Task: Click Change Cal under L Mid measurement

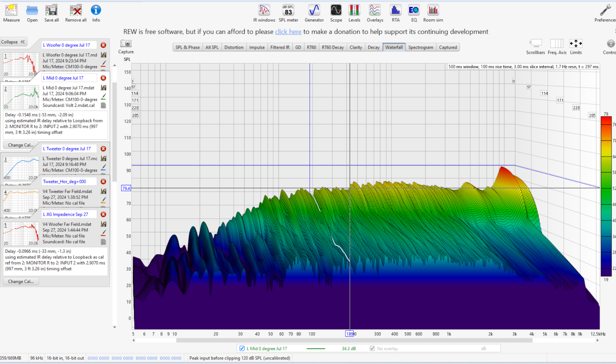Action: pyautogui.click(x=21, y=145)
